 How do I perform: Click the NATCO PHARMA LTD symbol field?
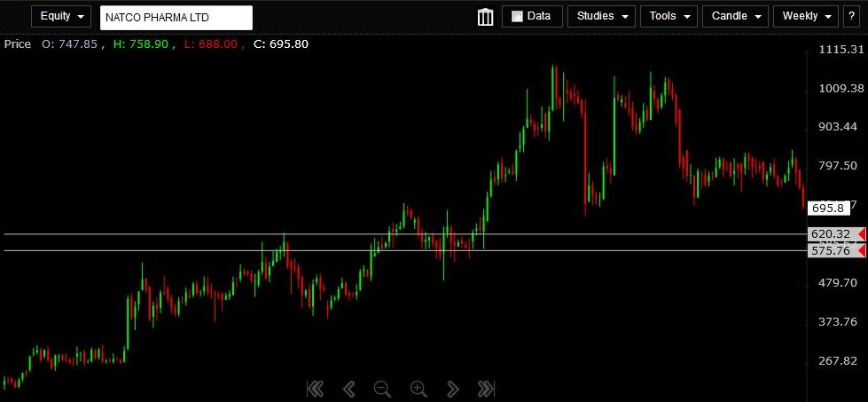click(176, 17)
